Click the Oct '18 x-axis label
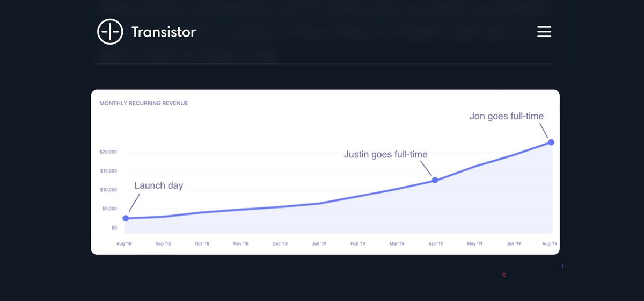 click(202, 244)
